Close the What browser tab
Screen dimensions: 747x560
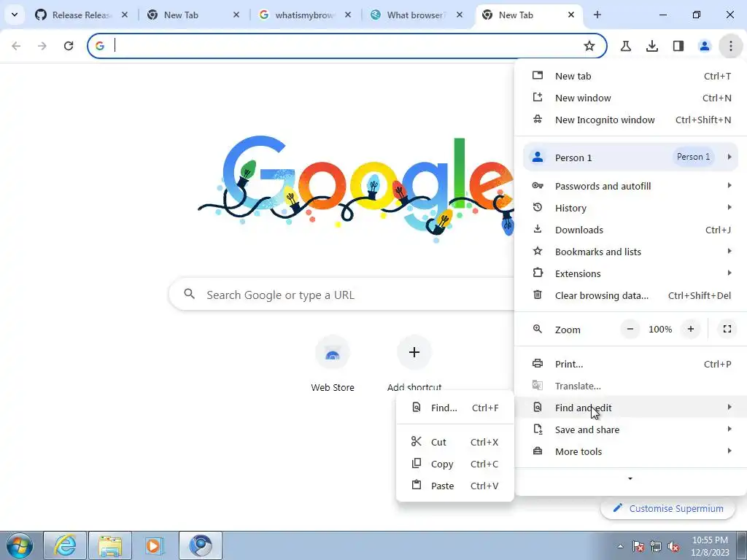[x=460, y=15]
